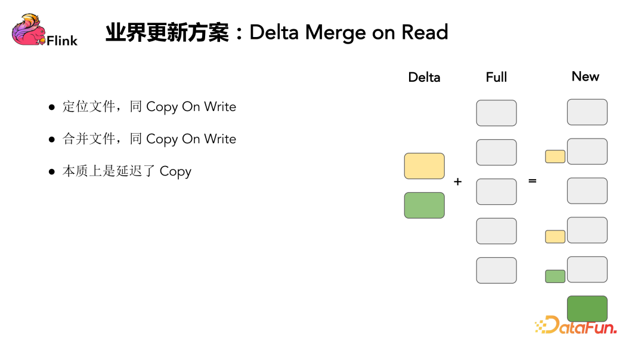Select the large light green Delta block
Image resolution: width=644 pixels, height=363 pixels.
[425, 205]
